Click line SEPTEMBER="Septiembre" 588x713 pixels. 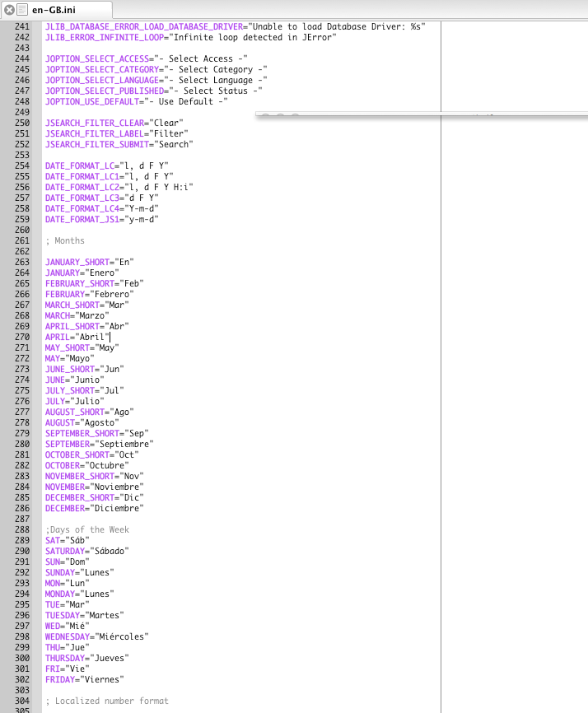[x=99, y=444]
